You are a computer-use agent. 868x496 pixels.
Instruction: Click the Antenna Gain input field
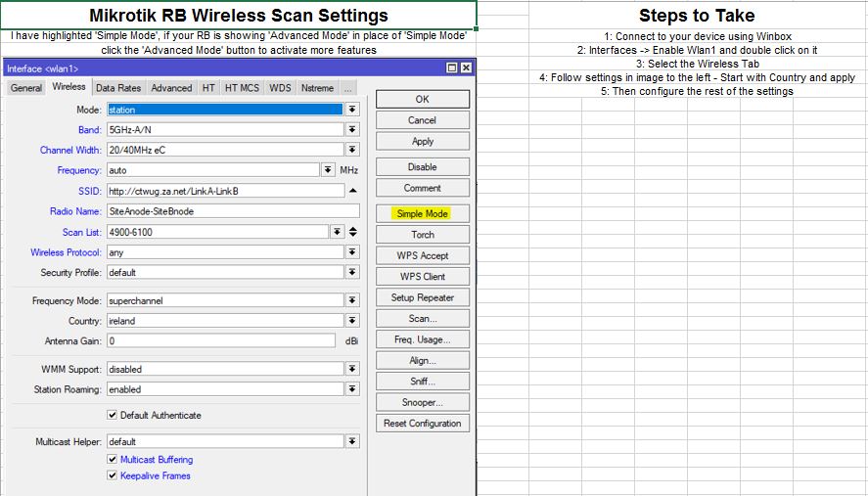click(x=223, y=341)
